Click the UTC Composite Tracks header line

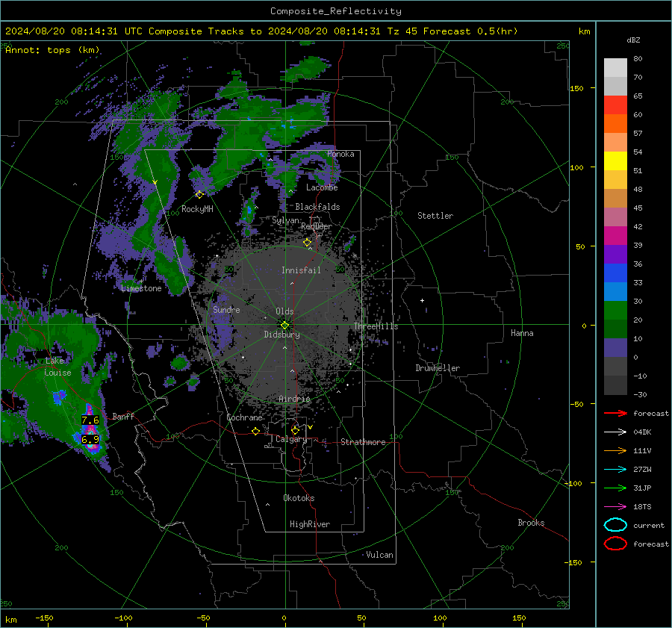click(x=261, y=31)
